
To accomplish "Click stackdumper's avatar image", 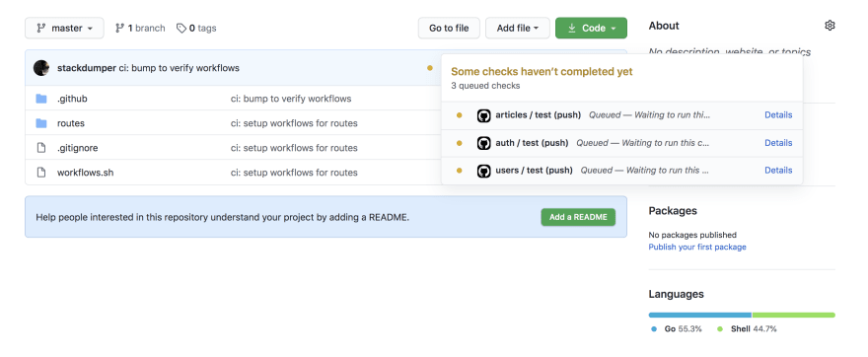I will pos(41,68).
